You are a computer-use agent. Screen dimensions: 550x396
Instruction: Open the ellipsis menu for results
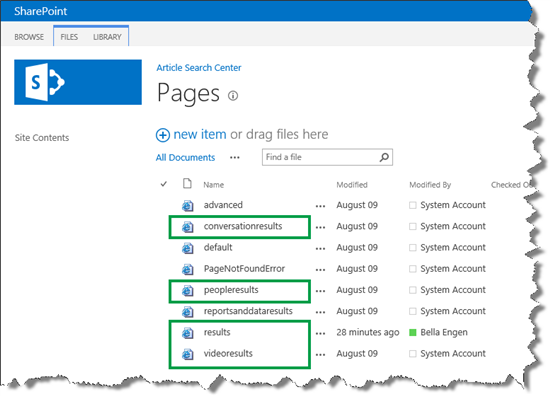tap(320, 334)
